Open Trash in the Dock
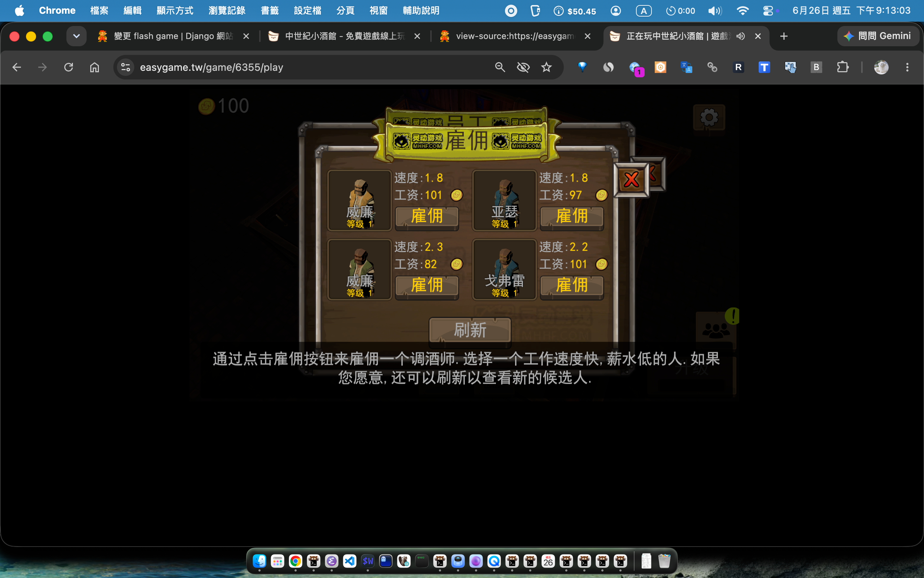 pyautogui.click(x=664, y=561)
